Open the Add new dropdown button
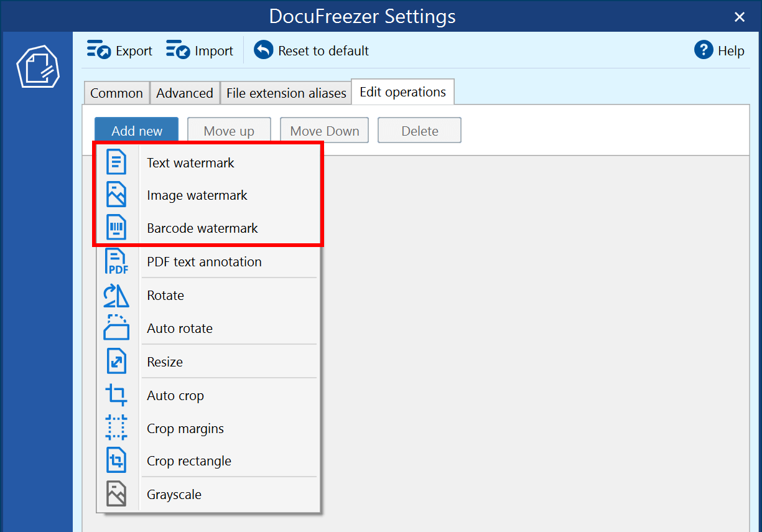Image resolution: width=762 pixels, height=532 pixels. coord(137,131)
